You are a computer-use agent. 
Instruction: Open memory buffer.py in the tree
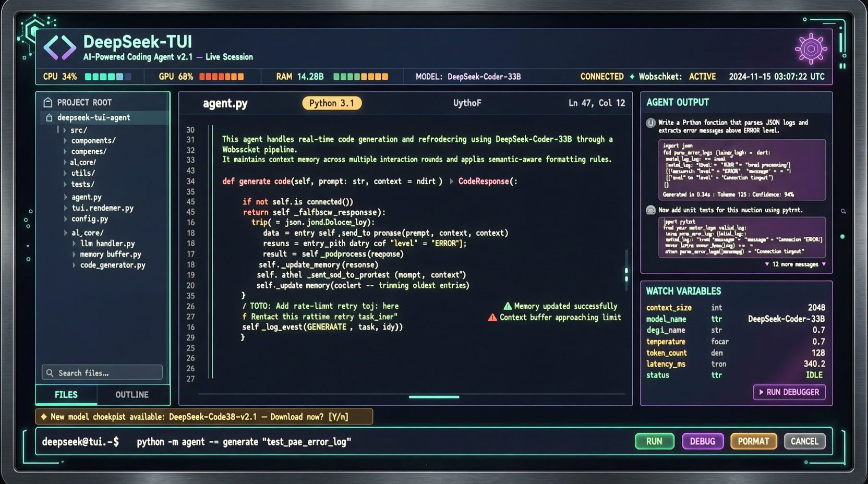tap(111, 255)
